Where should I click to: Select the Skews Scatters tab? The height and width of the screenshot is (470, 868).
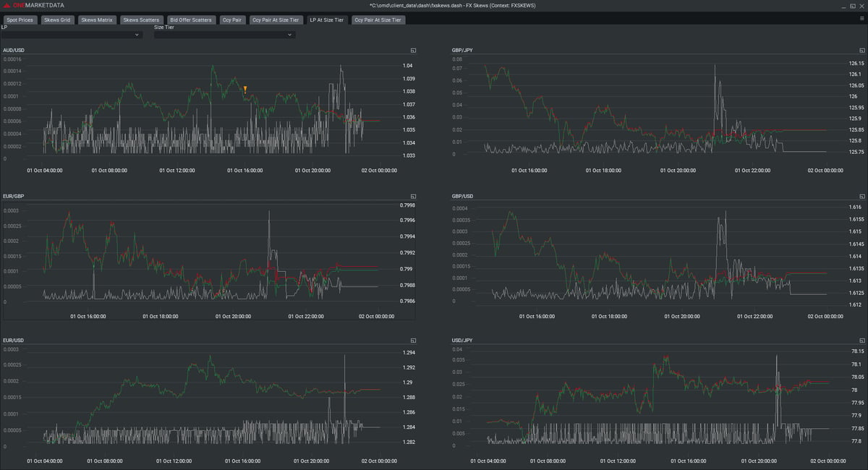pyautogui.click(x=141, y=20)
